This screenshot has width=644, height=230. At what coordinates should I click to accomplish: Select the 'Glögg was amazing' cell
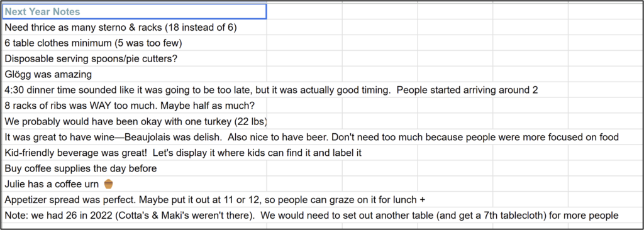coord(135,74)
